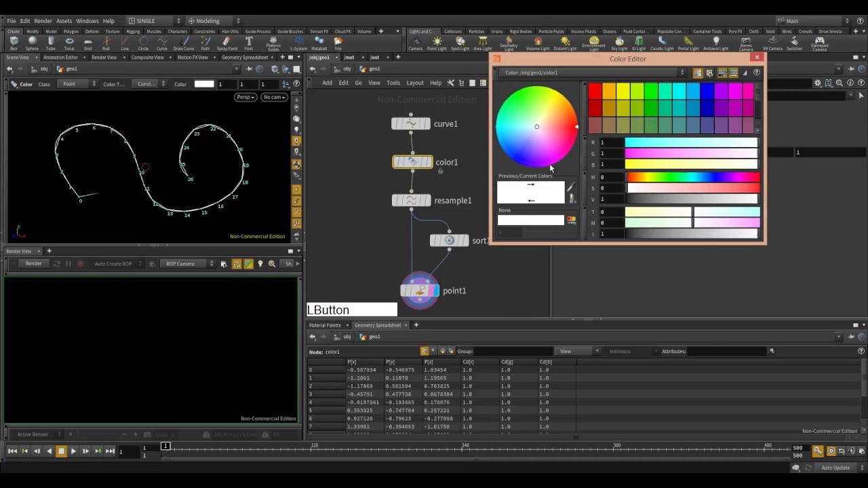Select the point1 node
This screenshot has width=868, height=488.
(420, 291)
